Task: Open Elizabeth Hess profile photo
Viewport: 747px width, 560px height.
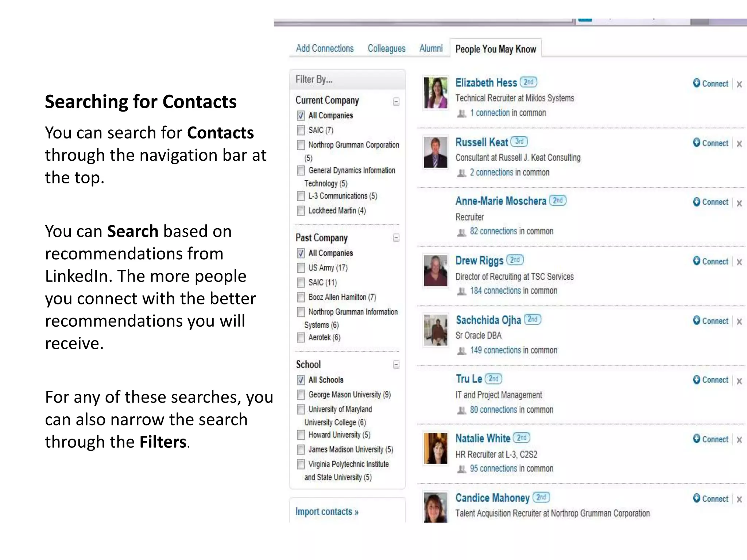Action: click(436, 93)
